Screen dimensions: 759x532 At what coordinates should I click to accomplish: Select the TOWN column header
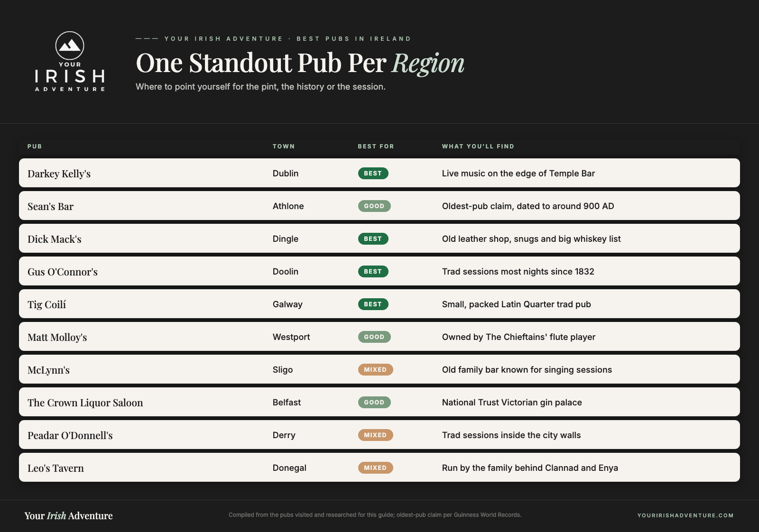(x=284, y=147)
